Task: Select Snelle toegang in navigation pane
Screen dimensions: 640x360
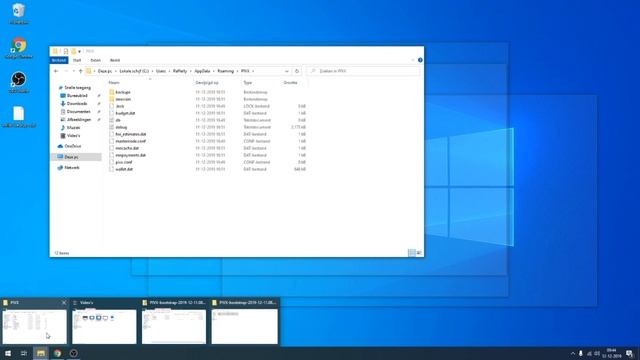Action: coord(78,87)
